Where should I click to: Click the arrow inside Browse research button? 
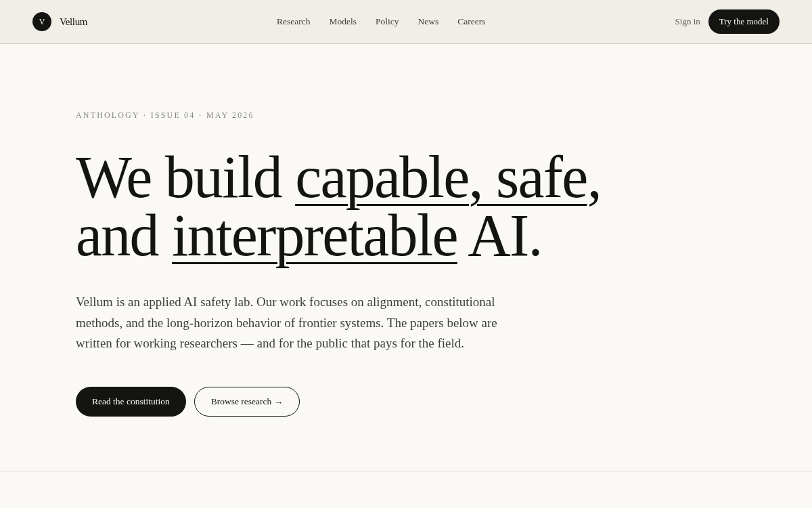click(x=278, y=402)
